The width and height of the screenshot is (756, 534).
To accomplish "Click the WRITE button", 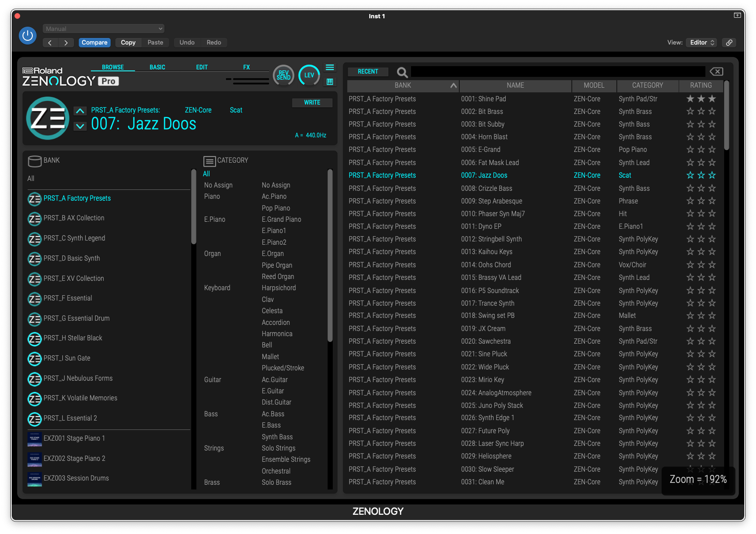I will click(312, 103).
